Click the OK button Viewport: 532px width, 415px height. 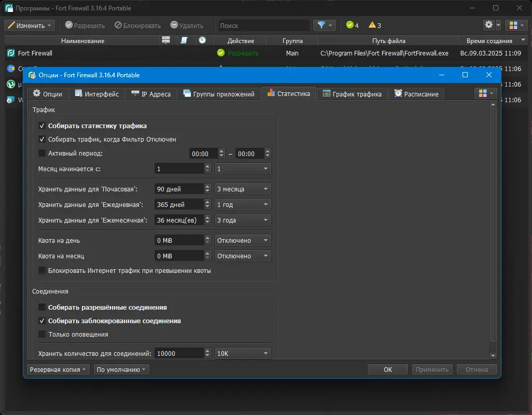point(387,369)
